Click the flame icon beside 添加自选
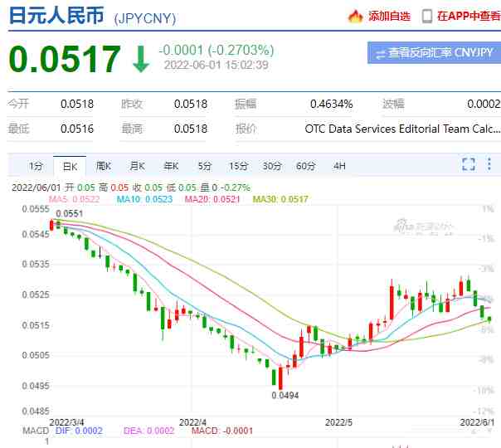Screen dimensions: 501x448 [355, 17]
